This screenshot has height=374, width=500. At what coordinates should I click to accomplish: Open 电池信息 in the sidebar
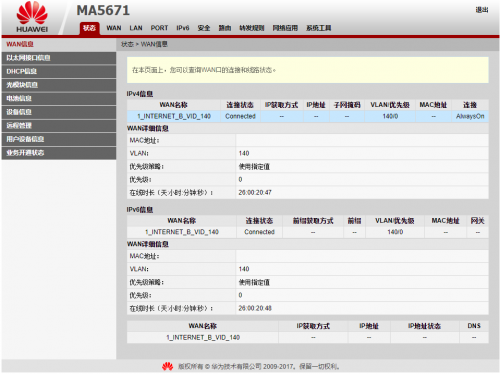[x=59, y=99]
